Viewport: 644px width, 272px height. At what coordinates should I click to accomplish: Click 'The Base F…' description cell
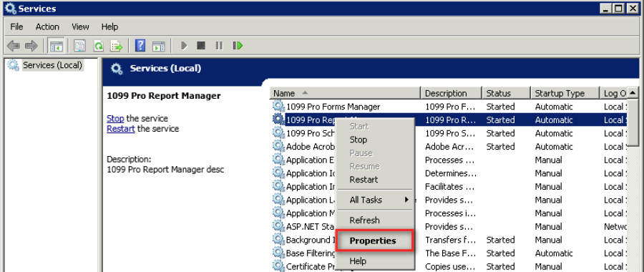[450, 253]
